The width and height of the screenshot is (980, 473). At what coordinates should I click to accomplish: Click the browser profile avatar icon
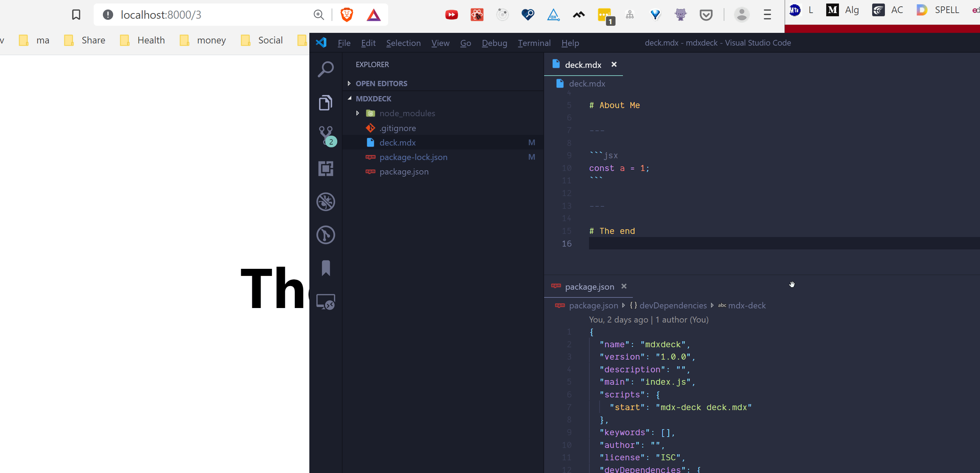741,15
